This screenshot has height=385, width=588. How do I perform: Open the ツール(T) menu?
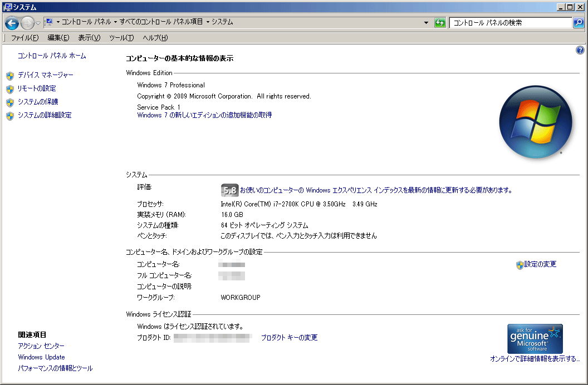point(121,38)
